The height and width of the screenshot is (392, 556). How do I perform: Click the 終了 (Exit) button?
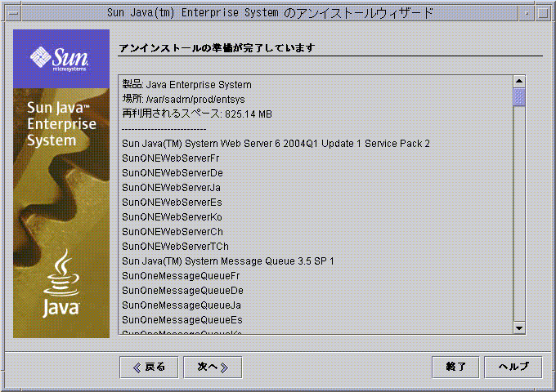pyautogui.click(x=455, y=367)
